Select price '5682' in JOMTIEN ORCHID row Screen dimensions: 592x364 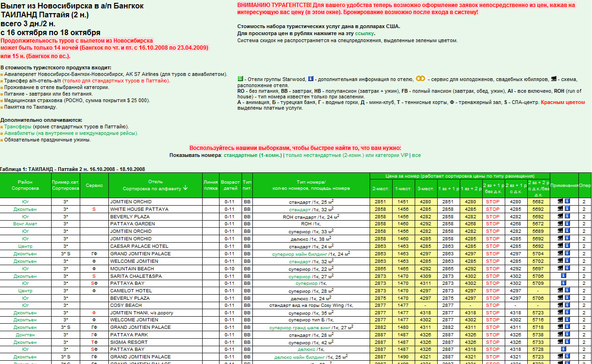tap(539, 201)
